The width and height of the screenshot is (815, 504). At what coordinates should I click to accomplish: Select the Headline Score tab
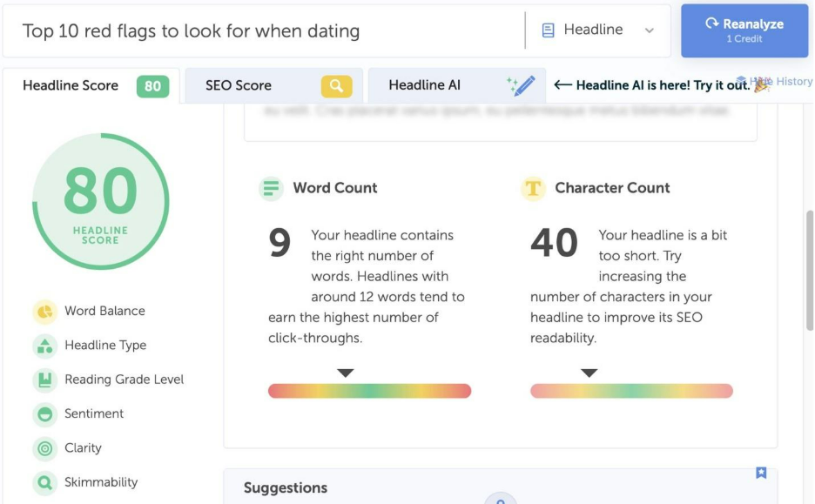pos(91,85)
